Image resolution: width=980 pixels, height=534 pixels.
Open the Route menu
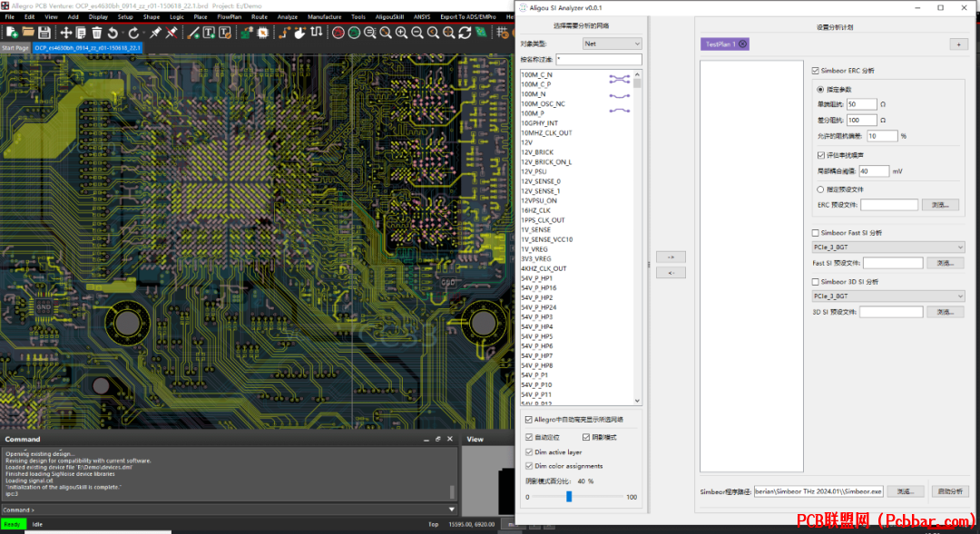(x=260, y=17)
